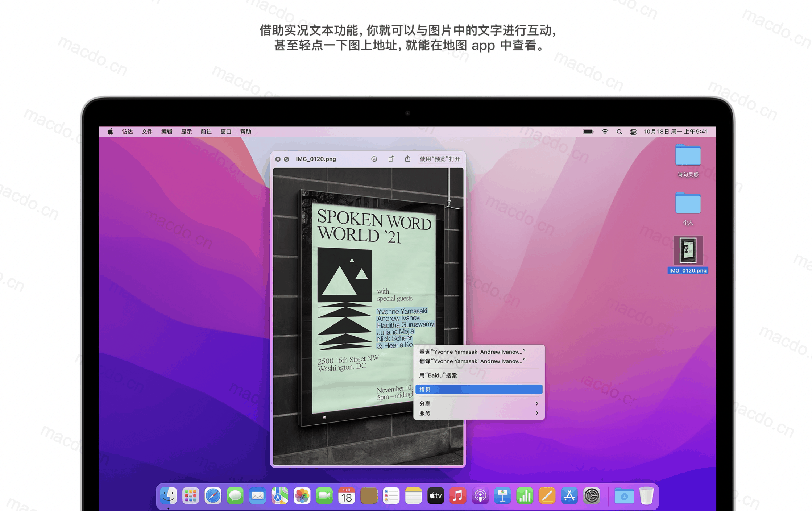Open Safari from the Dock

click(213, 496)
